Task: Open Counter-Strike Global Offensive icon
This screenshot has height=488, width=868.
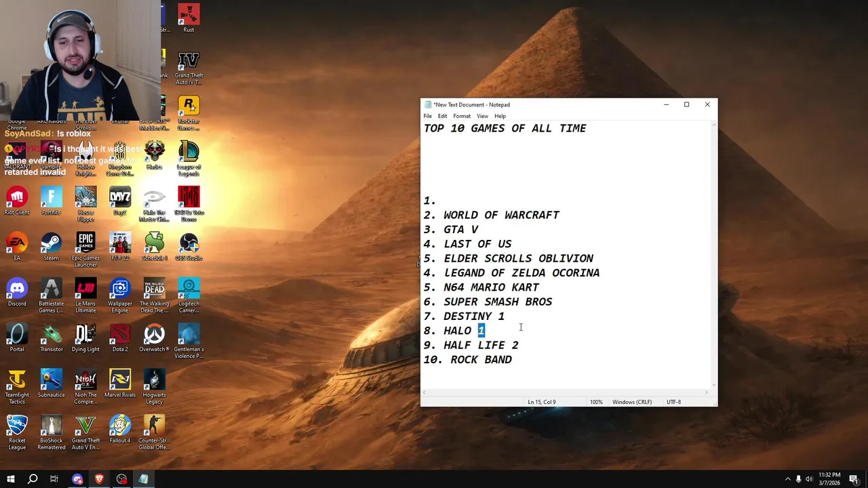Action: click(x=154, y=432)
